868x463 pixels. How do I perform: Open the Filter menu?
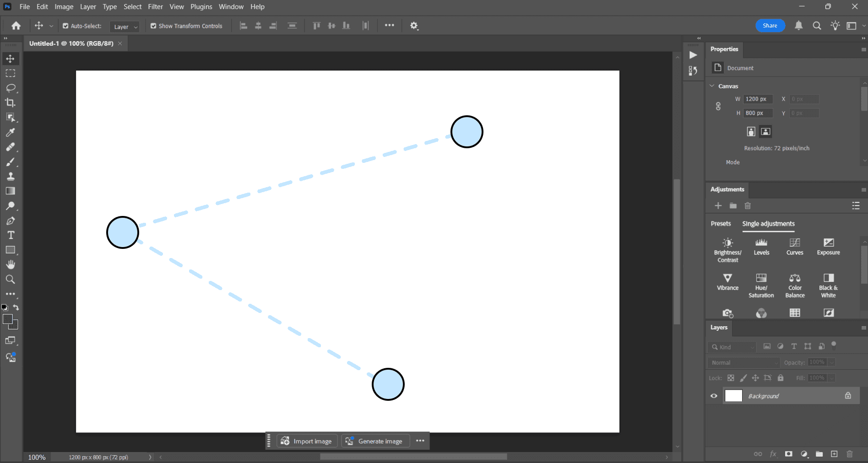[156, 7]
